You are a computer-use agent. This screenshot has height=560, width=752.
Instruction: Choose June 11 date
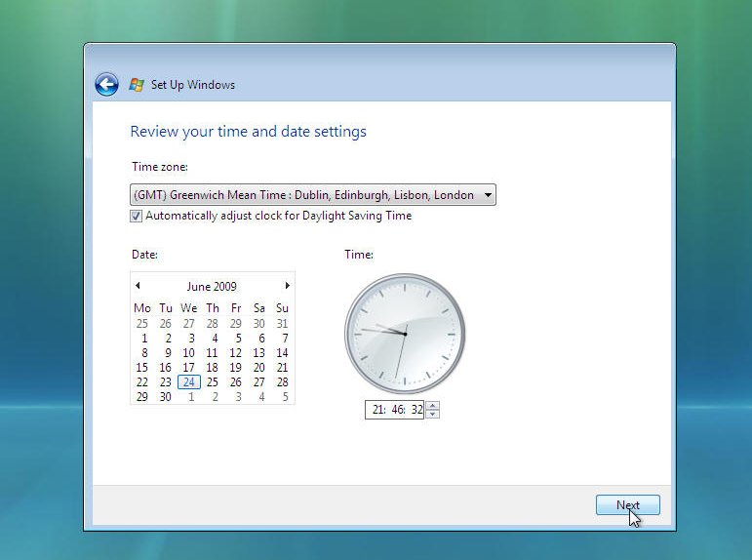pyautogui.click(x=212, y=353)
